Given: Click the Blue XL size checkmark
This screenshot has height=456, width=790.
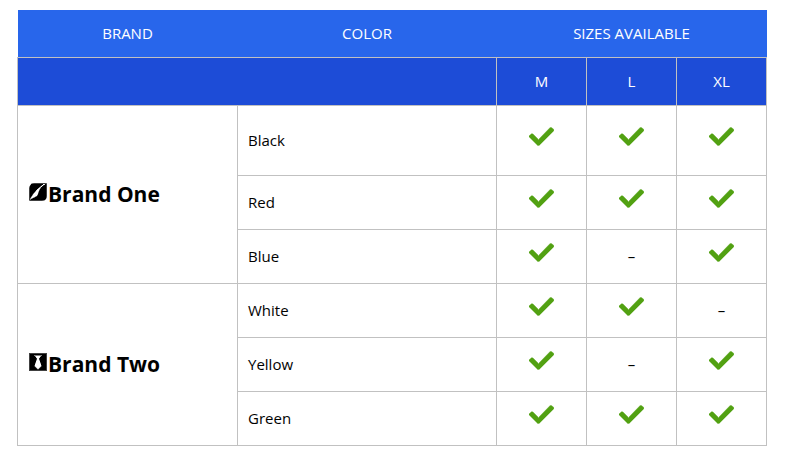Looking at the screenshot, I should [721, 252].
